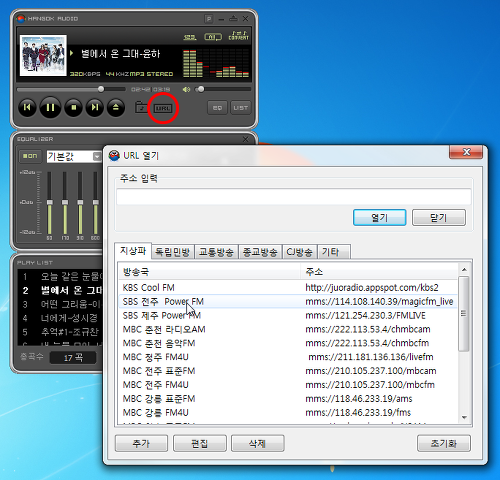
Task: Switch to the 독립민방 tab
Action: click(x=173, y=252)
